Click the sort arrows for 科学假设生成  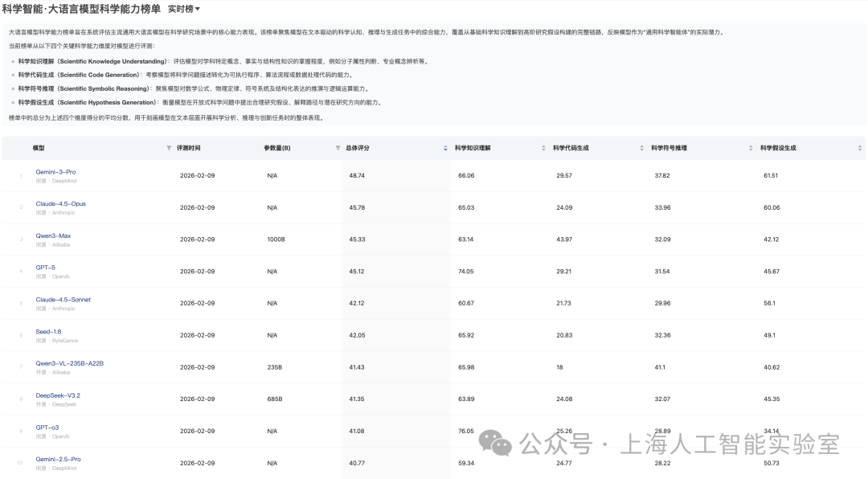point(859,148)
